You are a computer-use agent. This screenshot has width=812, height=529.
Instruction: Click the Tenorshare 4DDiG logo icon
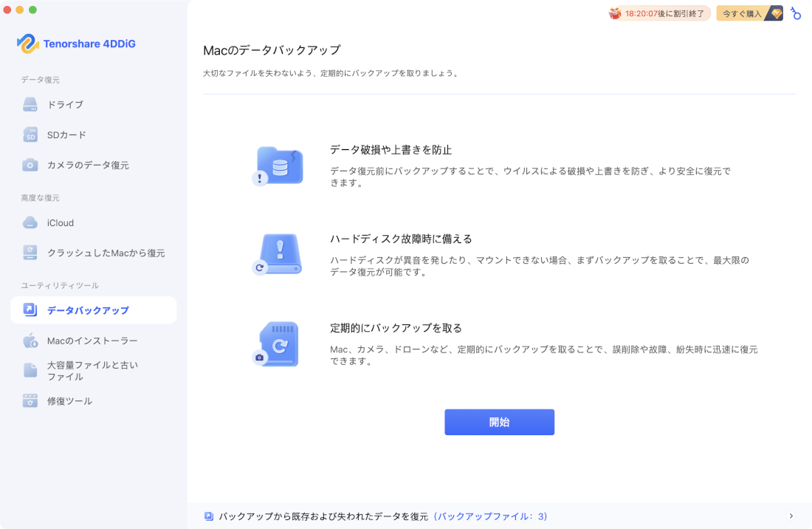[27, 44]
